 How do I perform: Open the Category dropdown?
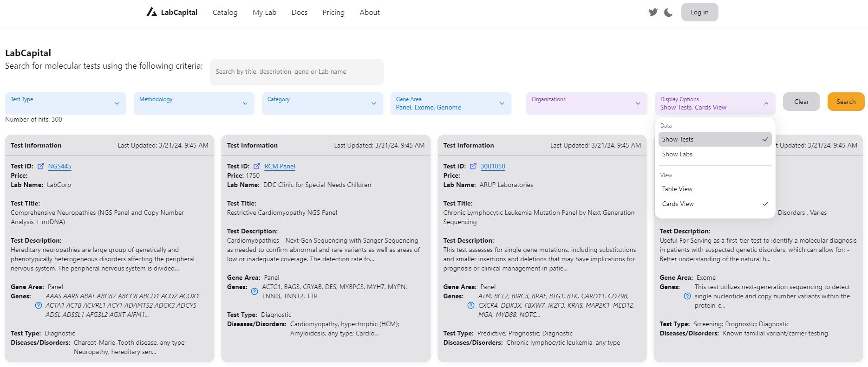point(322,103)
